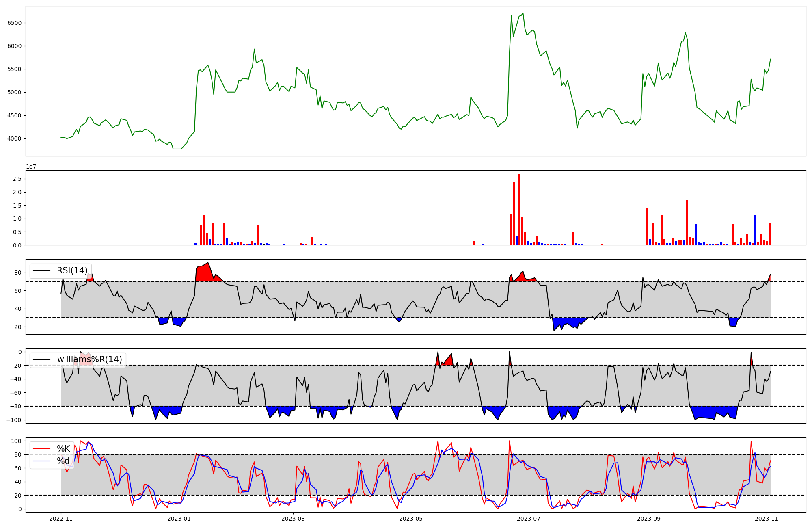Click the highest peak of green price line

pyautogui.click(x=523, y=13)
